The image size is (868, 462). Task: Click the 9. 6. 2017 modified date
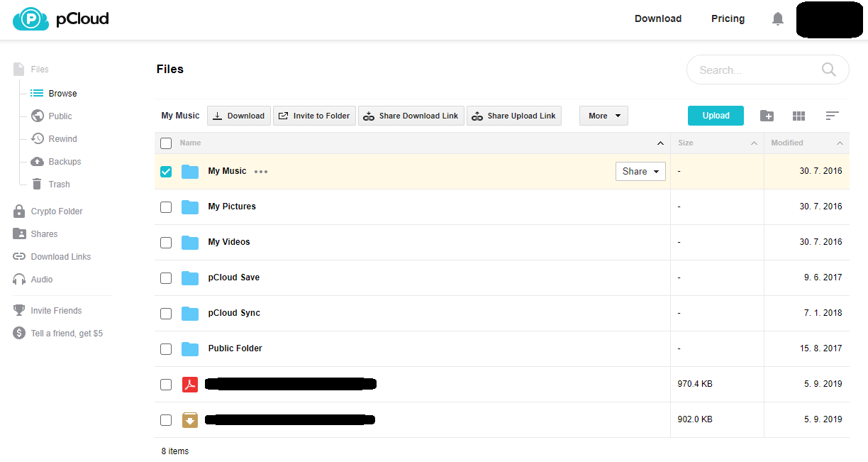[823, 277]
